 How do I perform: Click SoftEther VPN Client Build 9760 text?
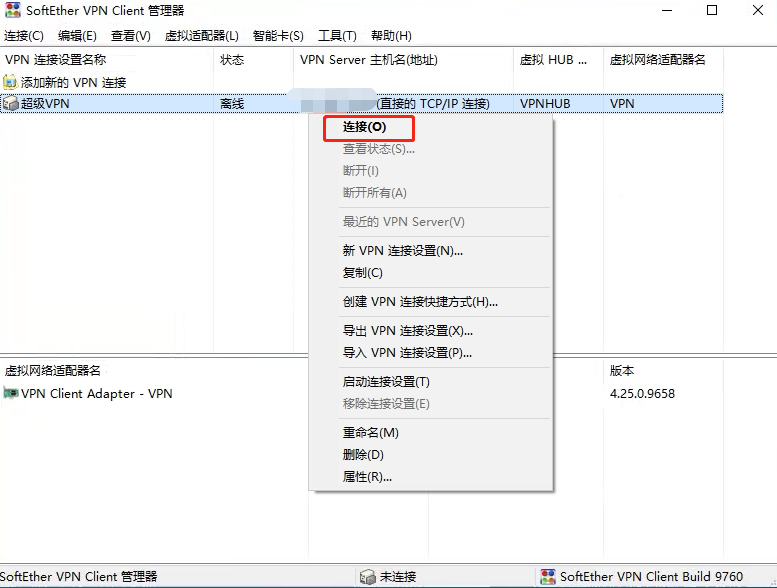tap(651, 577)
